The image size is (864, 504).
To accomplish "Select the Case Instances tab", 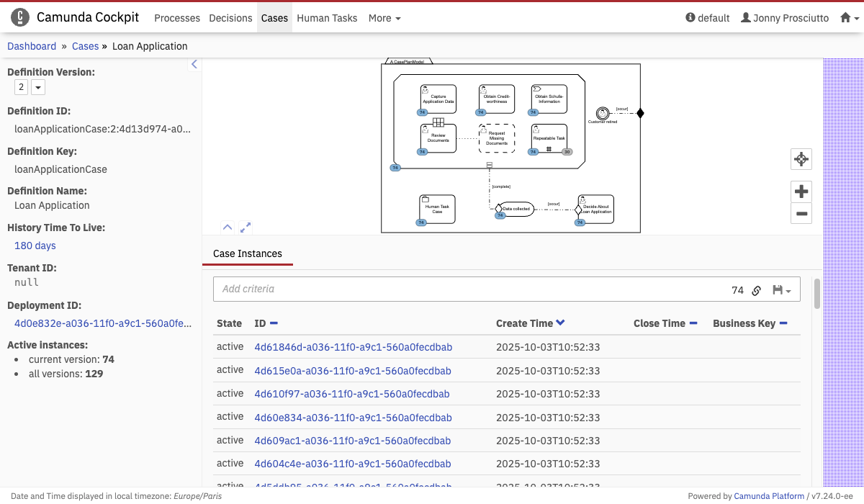I will [248, 253].
